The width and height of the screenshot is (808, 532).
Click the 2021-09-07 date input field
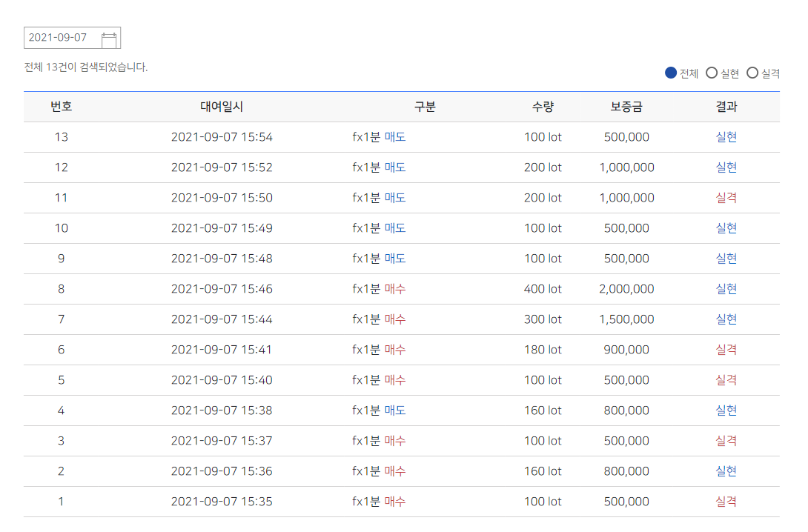[72, 38]
